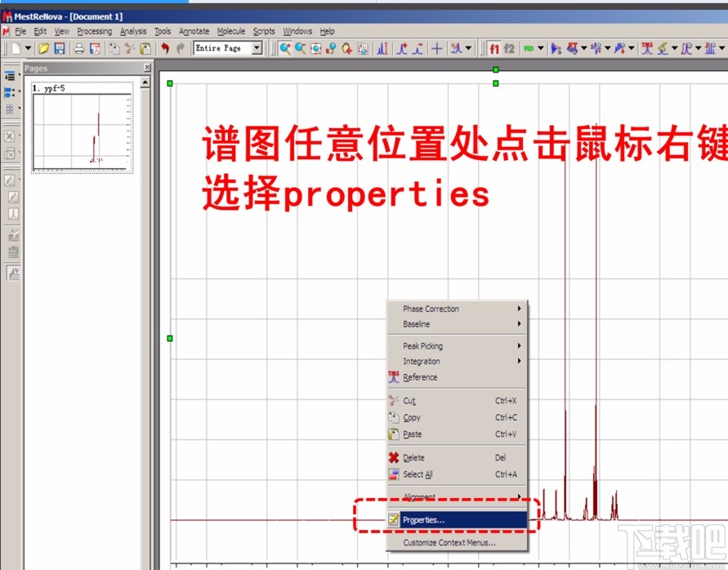Image resolution: width=728 pixels, height=570 pixels.
Task: Click the fit-to-height peaks icon
Action: click(x=382, y=48)
